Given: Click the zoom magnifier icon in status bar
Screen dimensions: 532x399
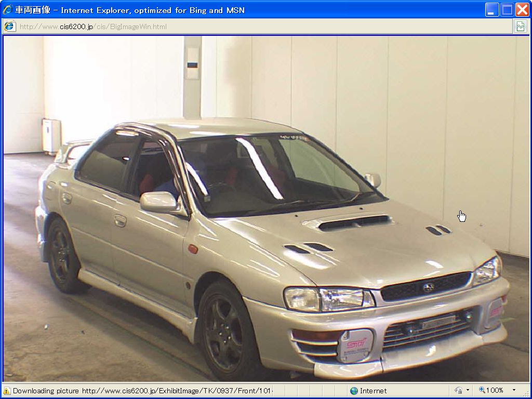Looking at the screenshot, I should pyautogui.click(x=482, y=390).
